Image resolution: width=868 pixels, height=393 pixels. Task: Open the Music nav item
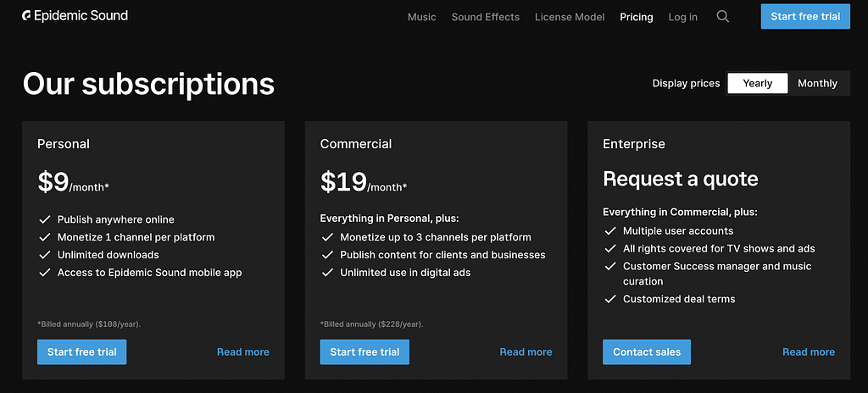click(421, 17)
